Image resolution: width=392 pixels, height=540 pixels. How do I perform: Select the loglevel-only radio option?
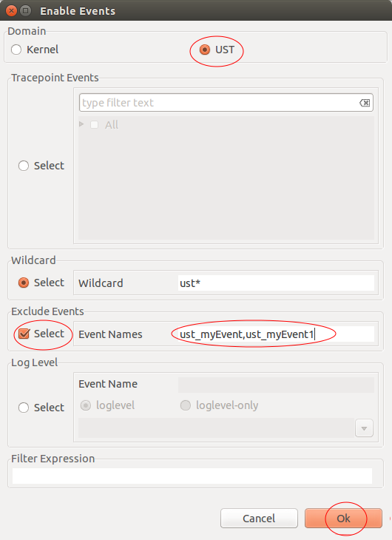(186, 405)
